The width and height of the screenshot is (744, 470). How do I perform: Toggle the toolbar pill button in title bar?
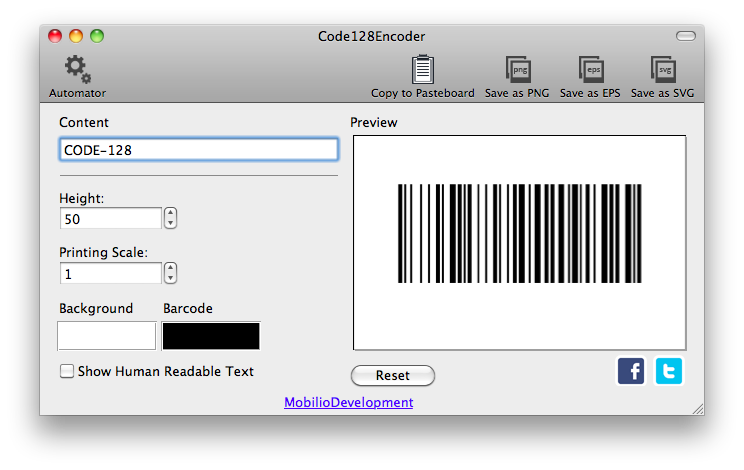686,36
